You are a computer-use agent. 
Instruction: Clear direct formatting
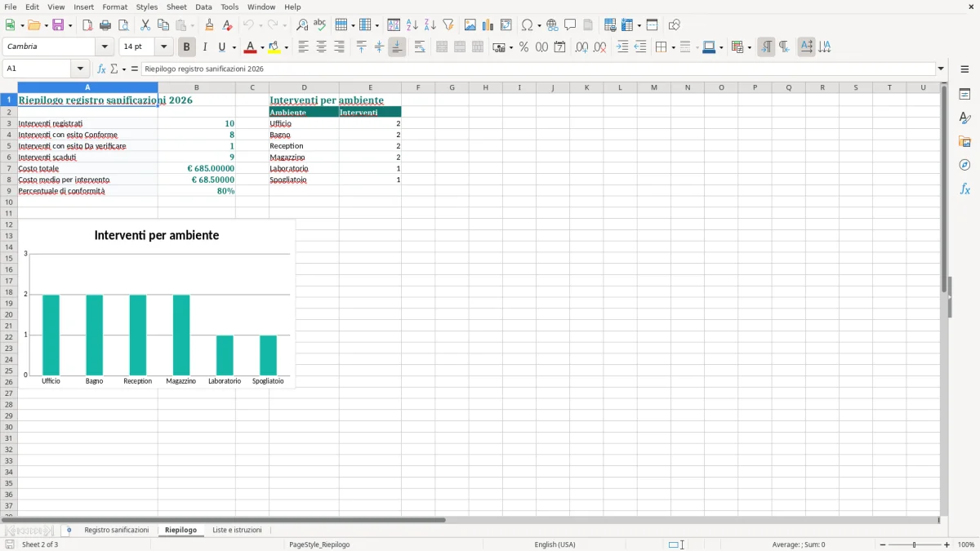[227, 25]
